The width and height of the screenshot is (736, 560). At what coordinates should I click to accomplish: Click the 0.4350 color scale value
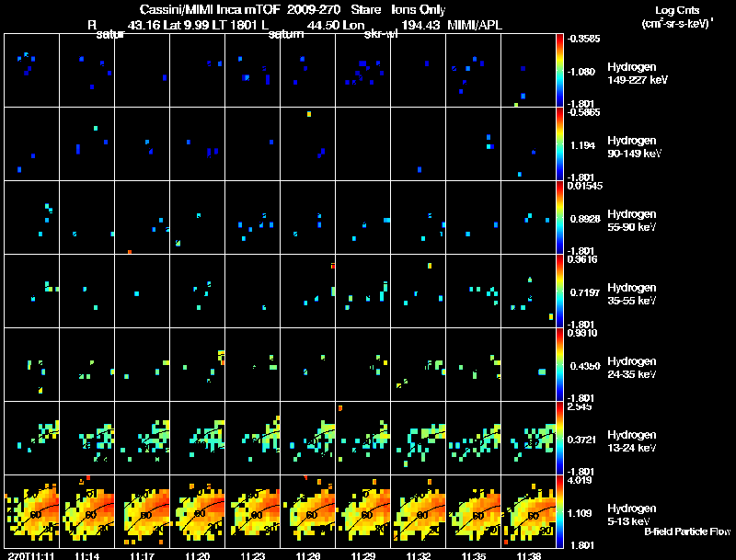coord(585,366)
